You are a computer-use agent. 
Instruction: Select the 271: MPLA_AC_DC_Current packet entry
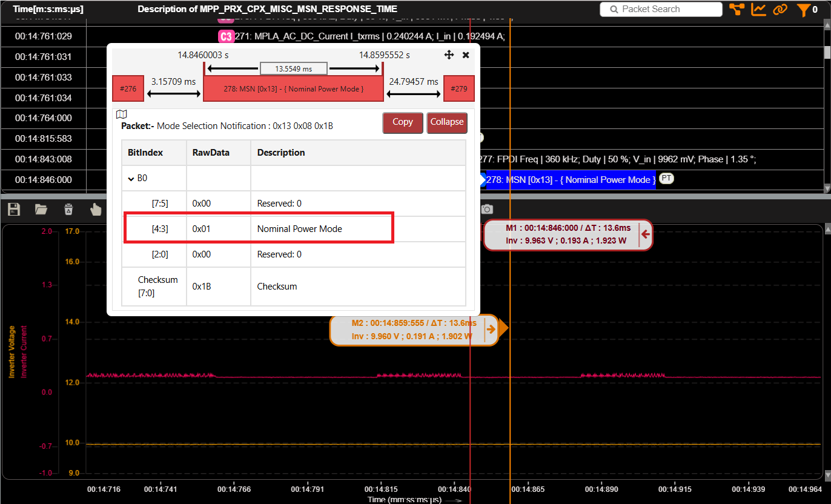click(x=370, y=36)
